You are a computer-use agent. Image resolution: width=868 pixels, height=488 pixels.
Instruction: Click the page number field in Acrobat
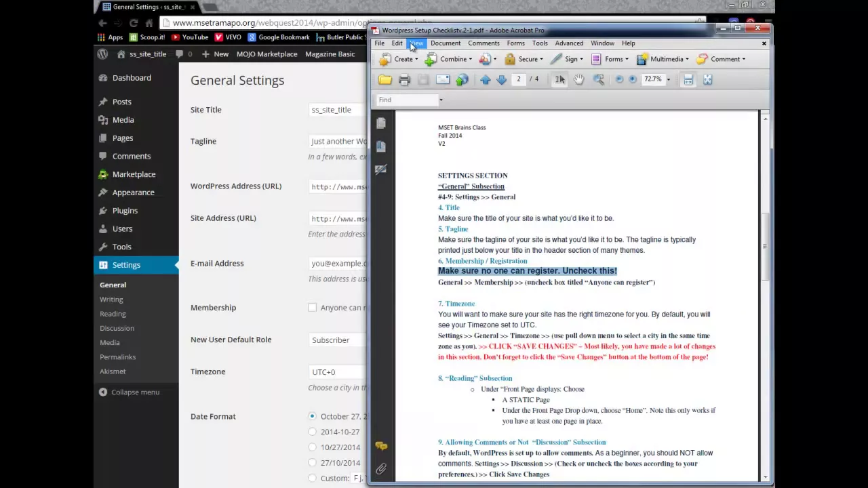pyautogui.click(x=519, y=79)
